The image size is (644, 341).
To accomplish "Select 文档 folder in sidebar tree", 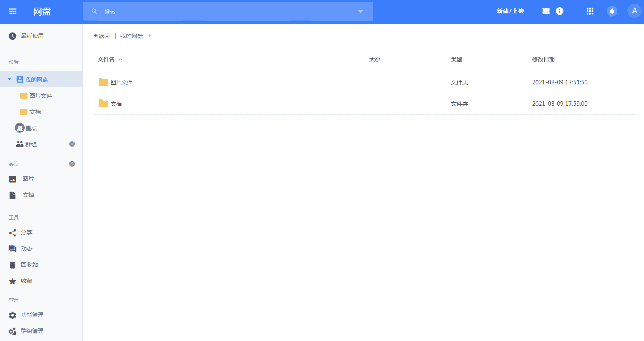I will pos(35,112).
